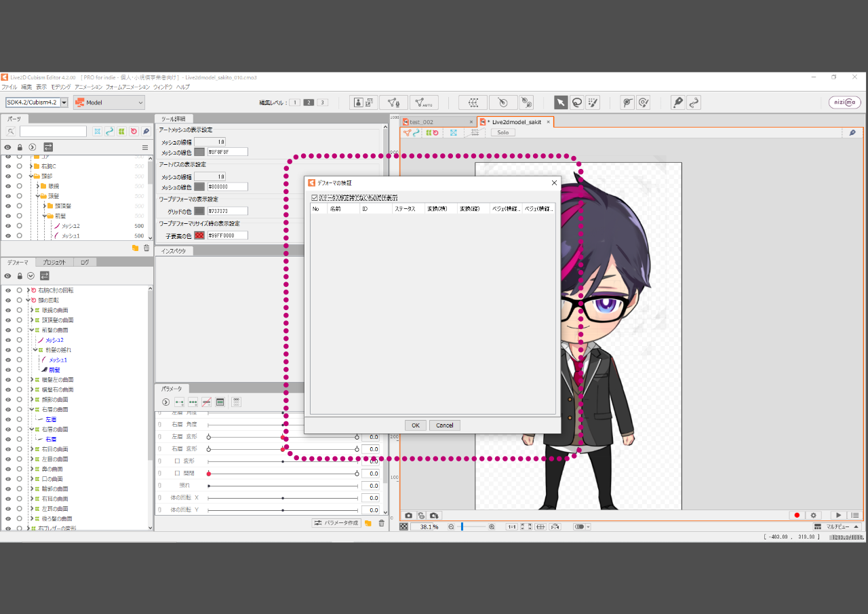The image size is (868, 614).
Task: Open the nizima button
Action: point(845,102)
